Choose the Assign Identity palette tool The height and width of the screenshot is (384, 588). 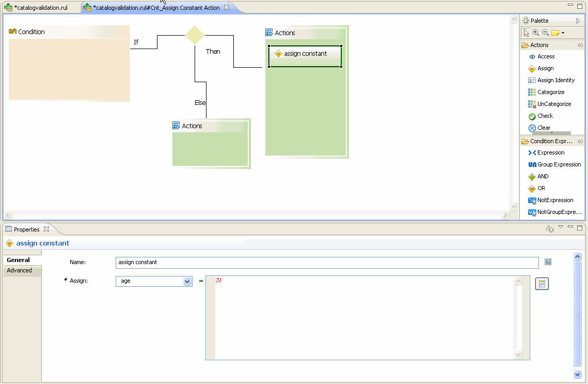pyautogui.click(x=551, y=80)
